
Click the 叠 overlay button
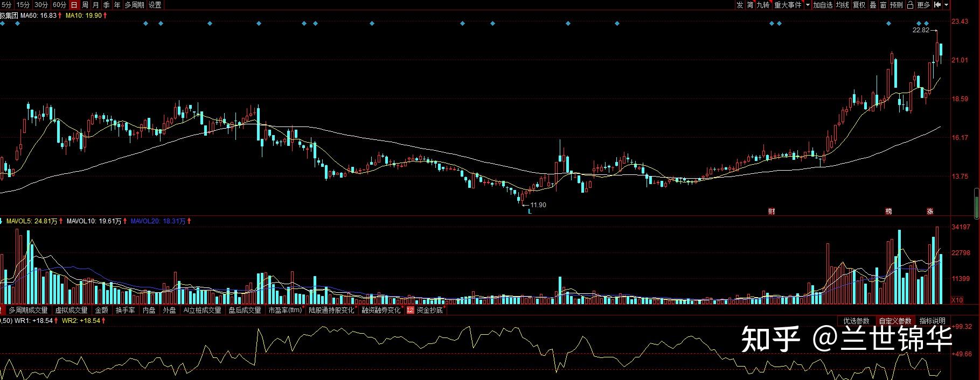point(873,5)
